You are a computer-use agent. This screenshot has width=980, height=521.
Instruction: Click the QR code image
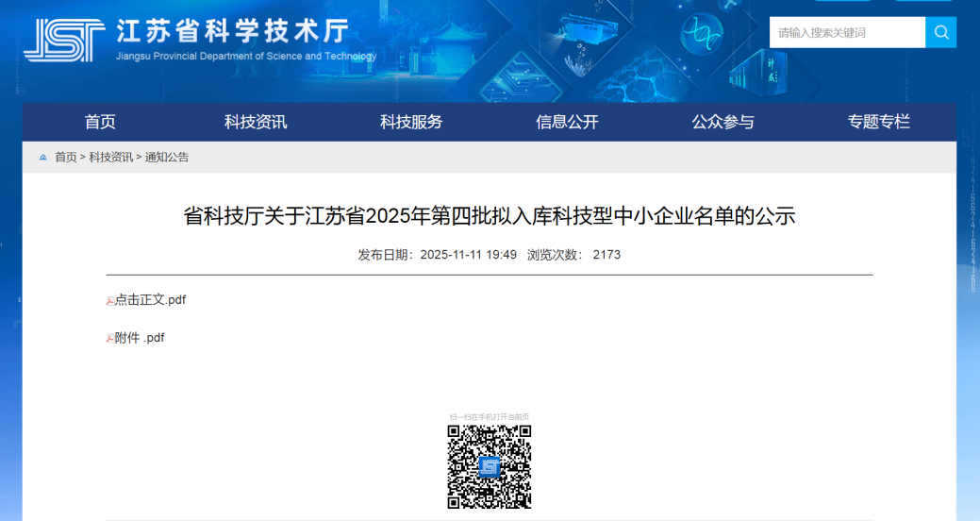coord(489,466)
